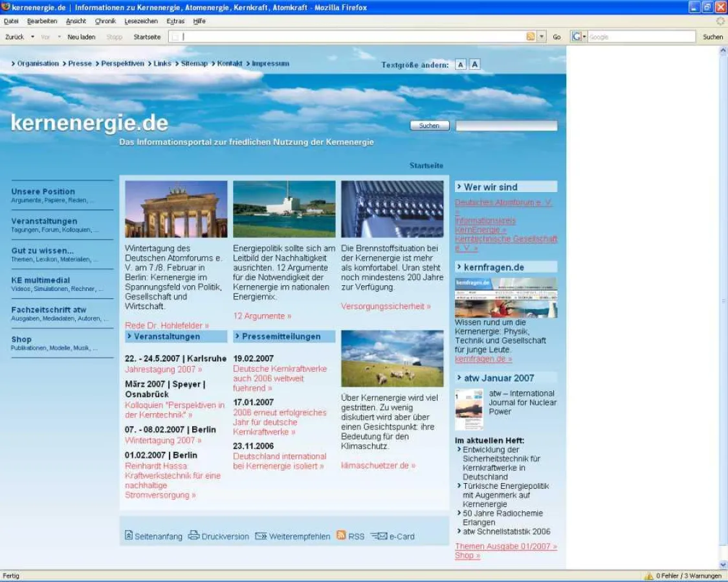This screenshot has height=582, width=728.
Task: Click the Weiterempfehlen envelope icon
Action: point(261,535)
